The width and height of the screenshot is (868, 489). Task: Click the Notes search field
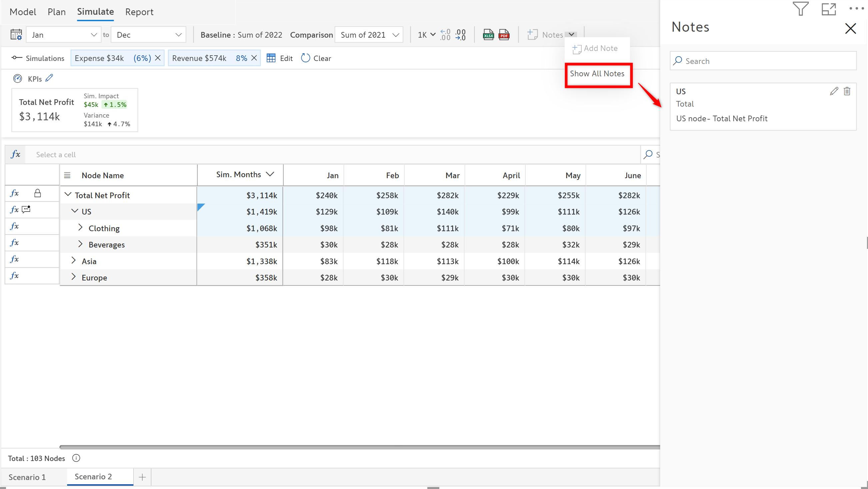[x=763, y=61]
